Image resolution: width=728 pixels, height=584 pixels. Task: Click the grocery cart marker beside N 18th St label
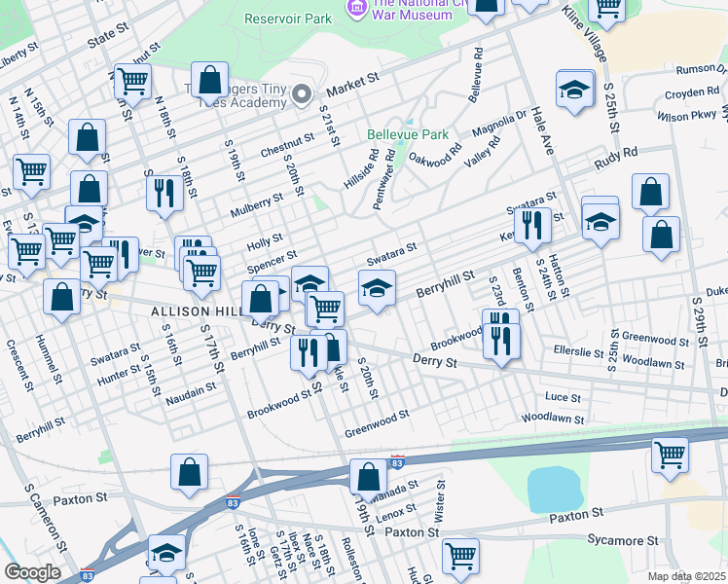tap(132, 85)
